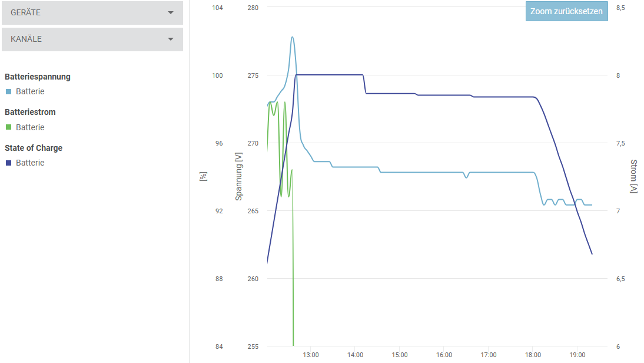Click the light blue Batteriespannung legend swatch
The image size is (644, 363).
pyautogui.click(x=8, y=92)
